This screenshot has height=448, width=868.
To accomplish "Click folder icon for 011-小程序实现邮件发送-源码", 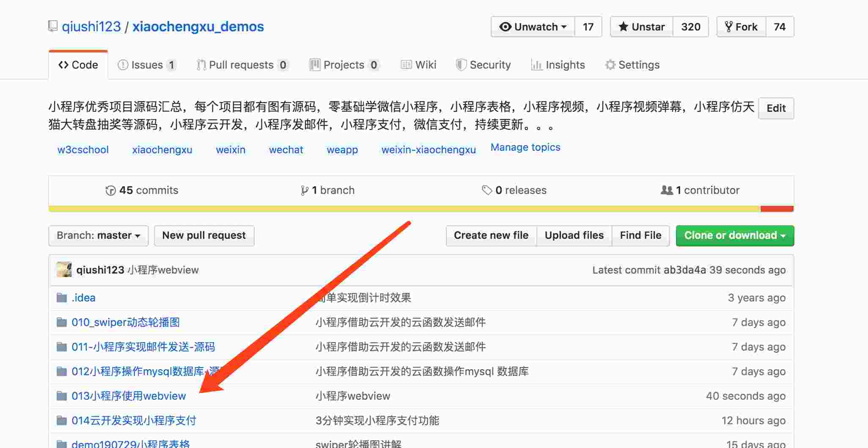I will [62, 347].
